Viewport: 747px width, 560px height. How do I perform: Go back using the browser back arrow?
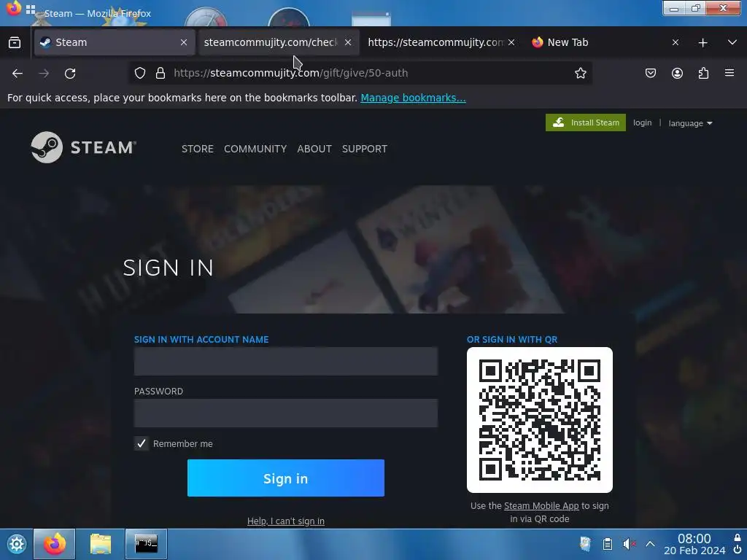[x=18, y=74]
